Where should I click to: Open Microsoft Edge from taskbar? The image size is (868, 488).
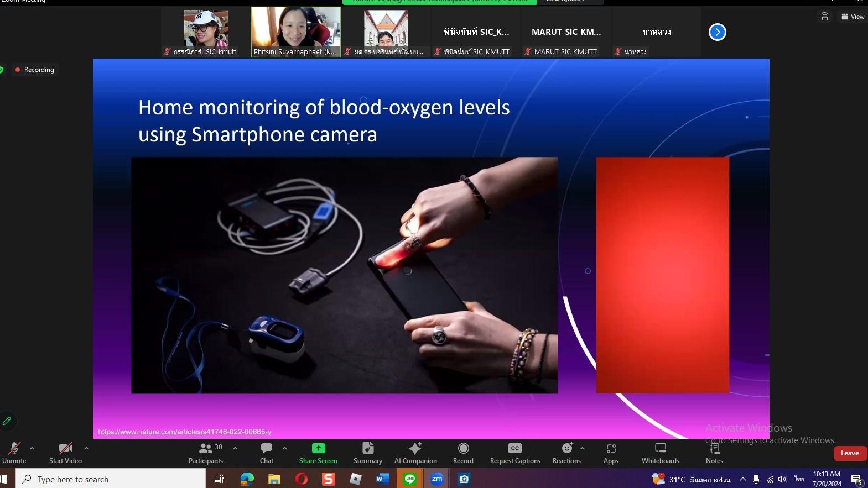247,479
